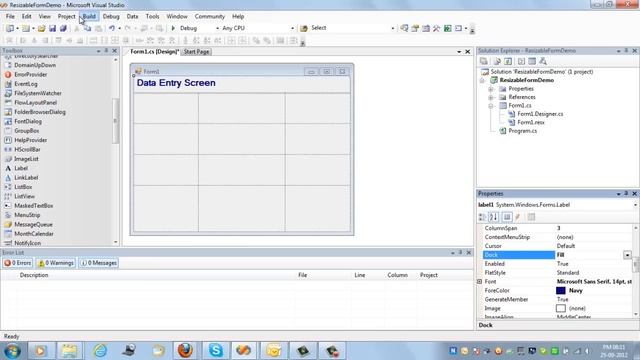Open the Any CPU platform dropdown
The image size is (640, 360).
292,28
